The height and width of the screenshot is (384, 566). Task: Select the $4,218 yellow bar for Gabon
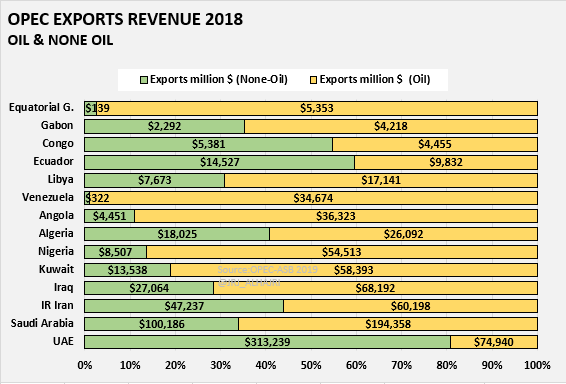391,126
